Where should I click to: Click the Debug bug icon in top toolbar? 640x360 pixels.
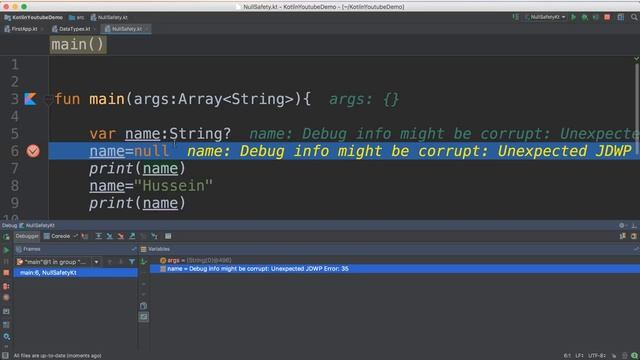584,17
